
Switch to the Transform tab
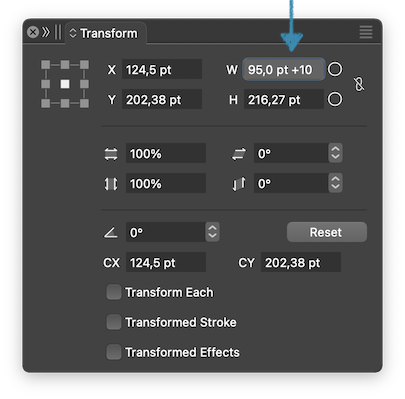[x=104, y=33]
